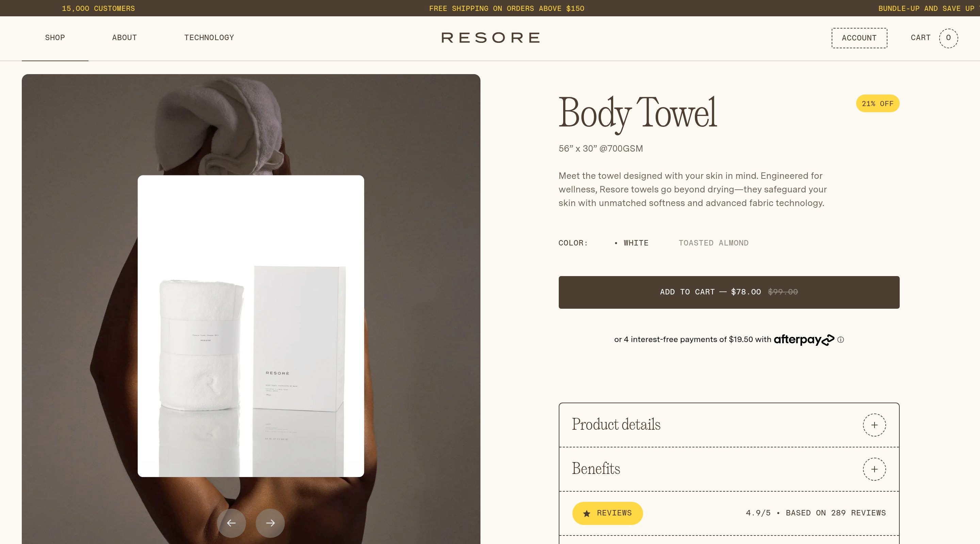The width and height of the screenshot is (980, 544).
Task: Click the Cart link
Action: click(921, 38)
